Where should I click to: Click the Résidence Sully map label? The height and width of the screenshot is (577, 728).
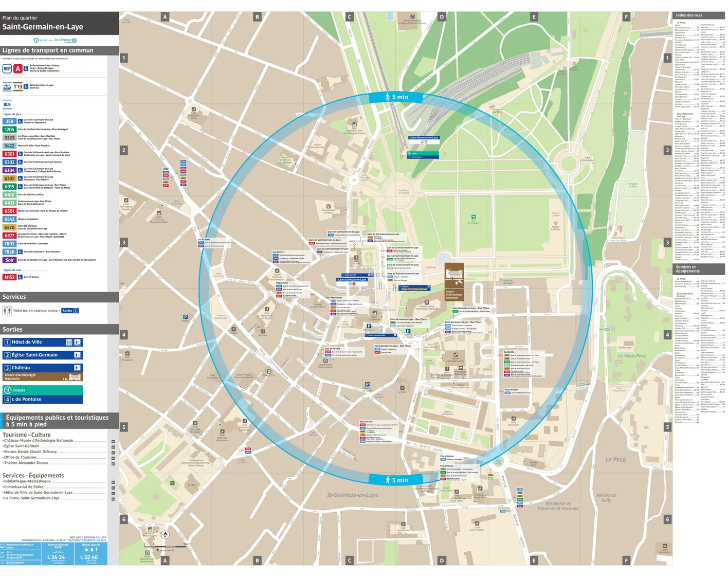tap(607, 498)
